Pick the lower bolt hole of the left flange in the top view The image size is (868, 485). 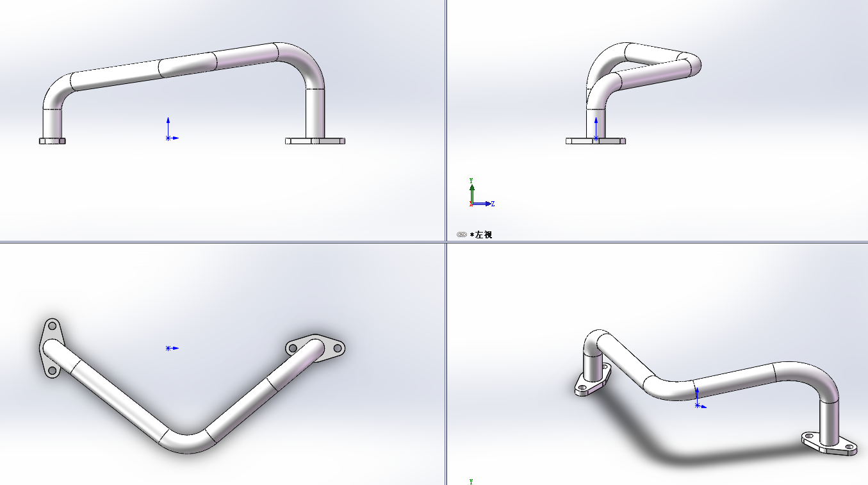pyautogui.click(x=52, y=370)
